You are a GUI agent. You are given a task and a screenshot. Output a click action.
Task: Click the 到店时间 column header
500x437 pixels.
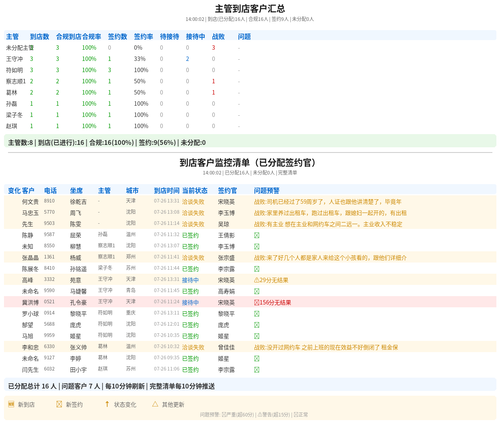(167, 191)
